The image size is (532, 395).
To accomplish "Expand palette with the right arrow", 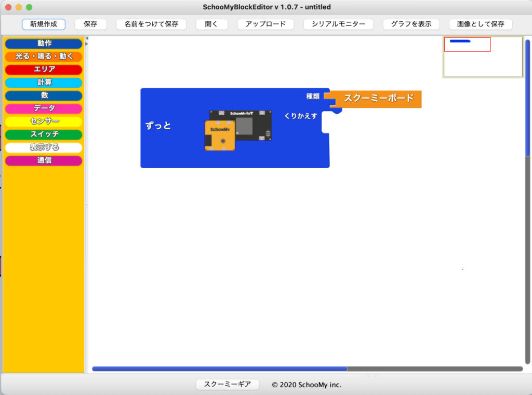I will point(87,44).
